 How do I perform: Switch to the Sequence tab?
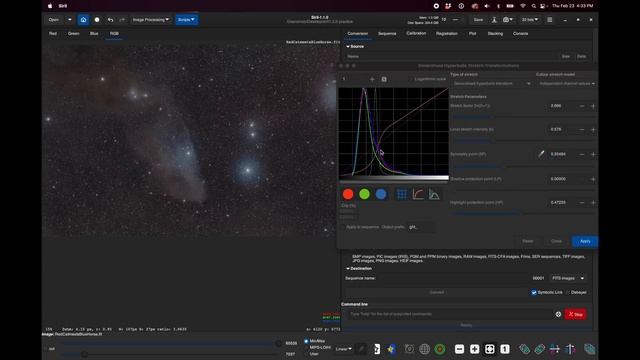click(387, 33)
